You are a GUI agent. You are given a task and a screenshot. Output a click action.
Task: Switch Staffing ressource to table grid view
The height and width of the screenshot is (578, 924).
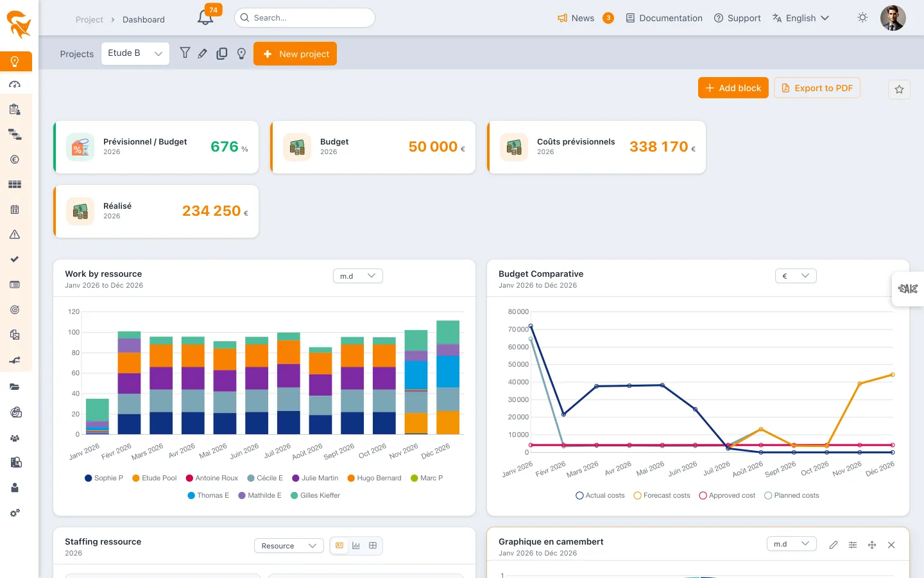(373, 545)
